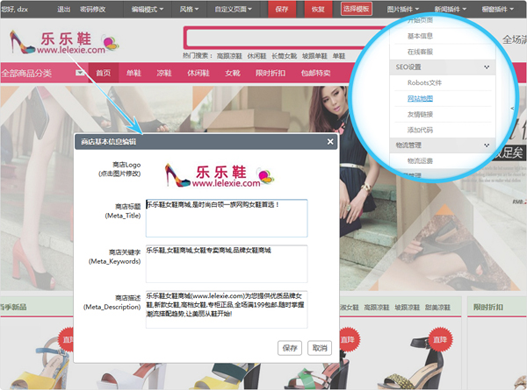Open the 风格 dropdown menu
The width and height of the screenshot is (527, 390).
[x=189, y=9]
